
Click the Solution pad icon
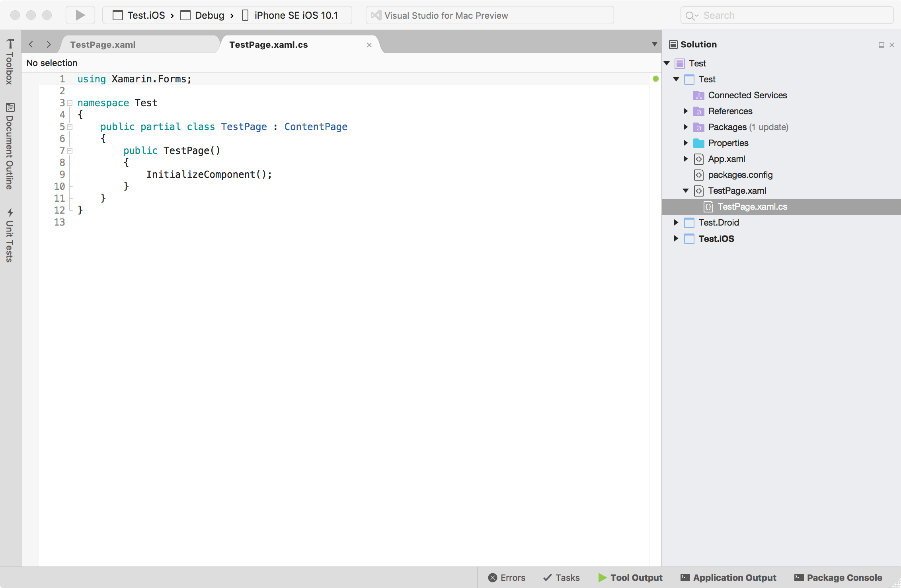(x=673, y=45)
